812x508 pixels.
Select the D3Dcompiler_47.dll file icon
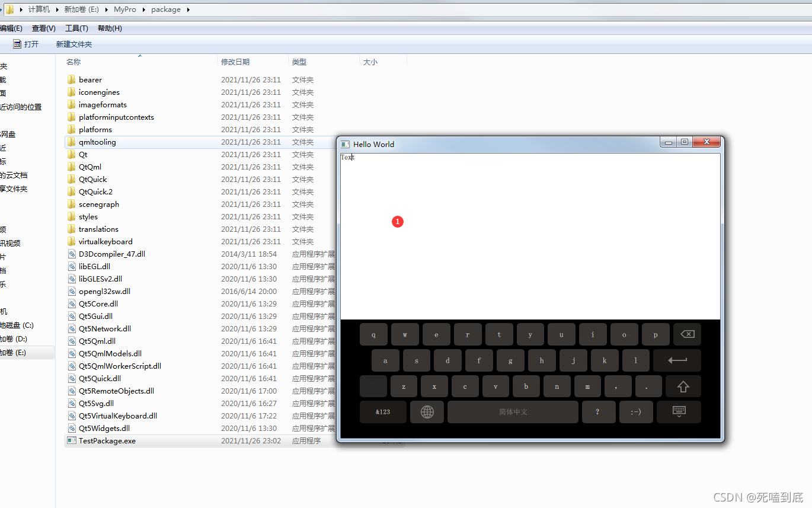coord(72,254)
